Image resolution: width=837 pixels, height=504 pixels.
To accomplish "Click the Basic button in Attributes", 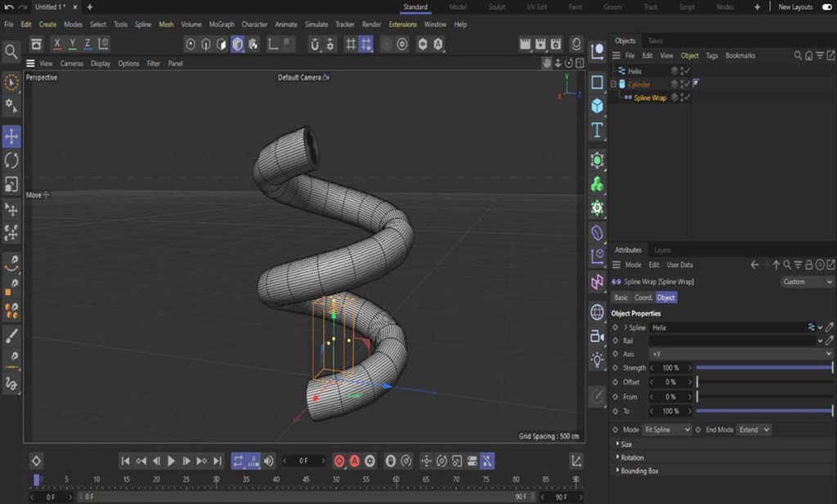I will pos(621,297).
